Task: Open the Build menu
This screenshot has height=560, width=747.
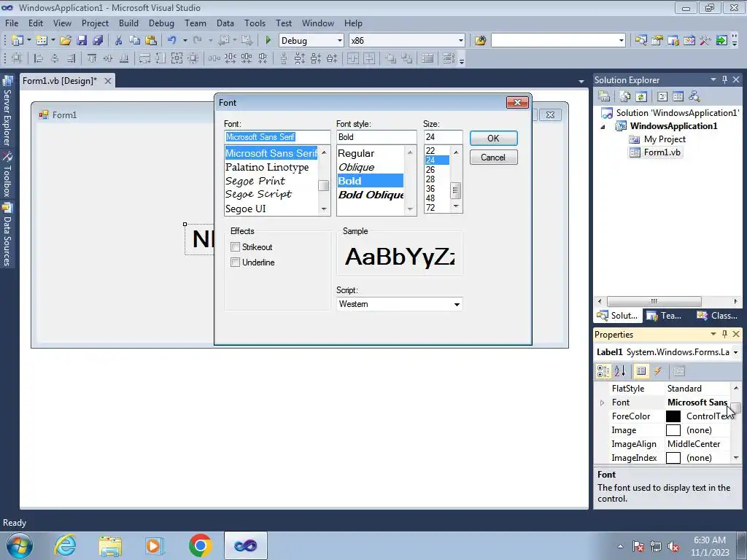Action: (128, 23)
